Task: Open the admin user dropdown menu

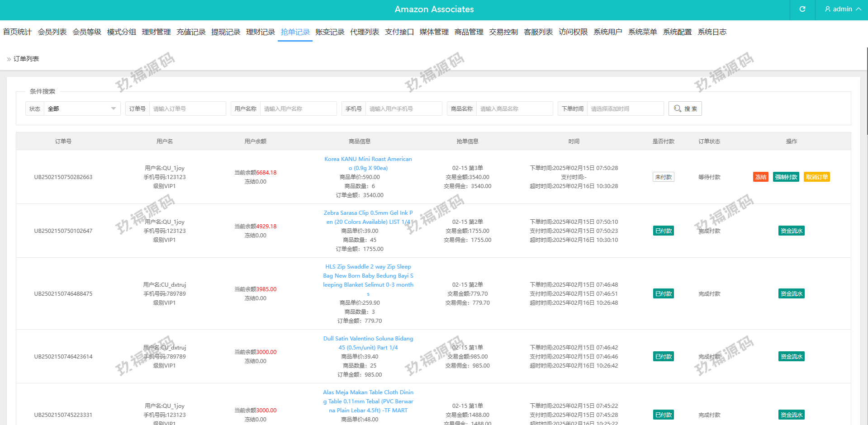Action: pos(842,9)
